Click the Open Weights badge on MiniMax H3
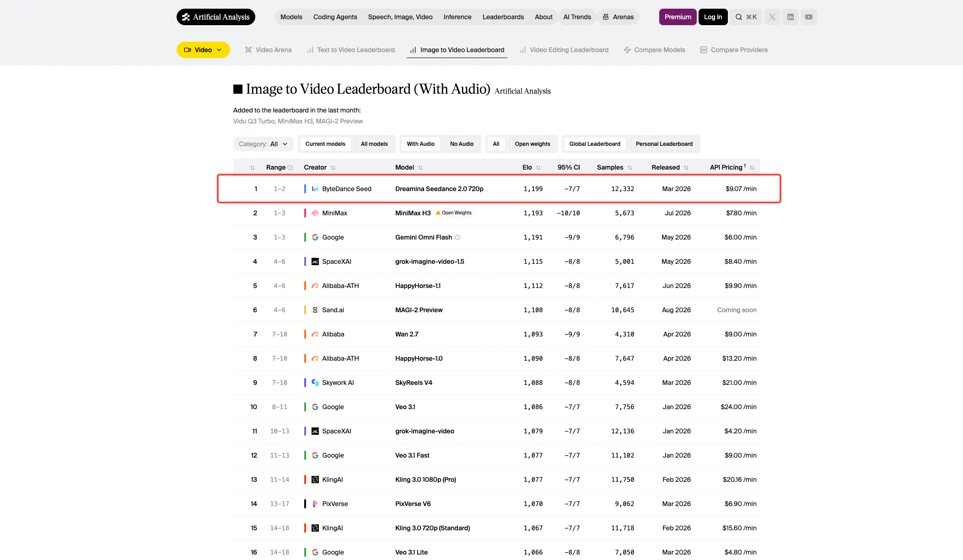Image resolution: width=963 pixels, height=560 pixels. point(454,213)
